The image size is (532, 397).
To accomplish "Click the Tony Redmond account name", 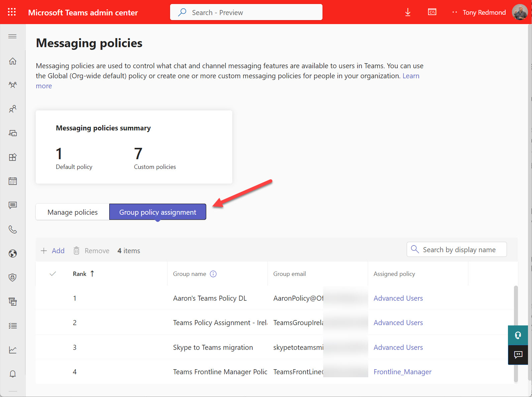I will (484, 12).
